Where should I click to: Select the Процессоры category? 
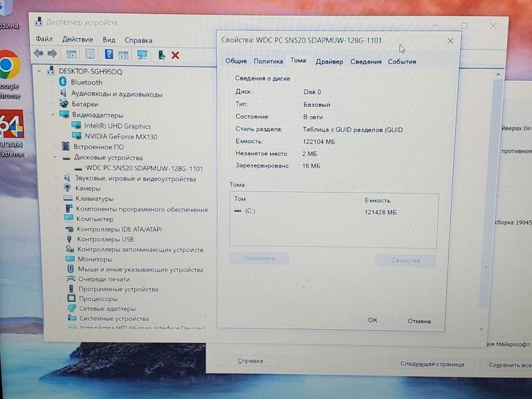click(x=98, y=299)
